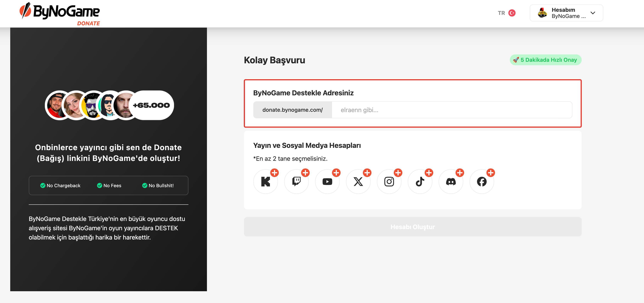Toggle the plus badge on Kick
This screenshot has width=644, height=303.
coord(275,173)
